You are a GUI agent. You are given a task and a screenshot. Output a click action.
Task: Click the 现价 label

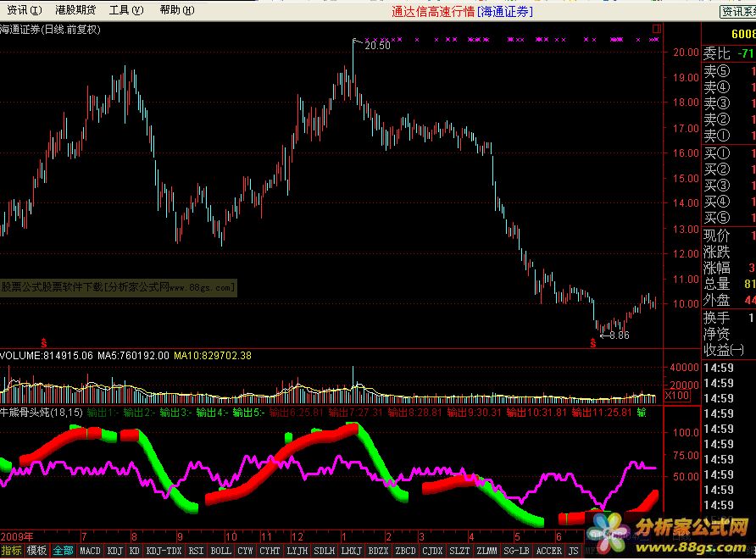(716, 236)
